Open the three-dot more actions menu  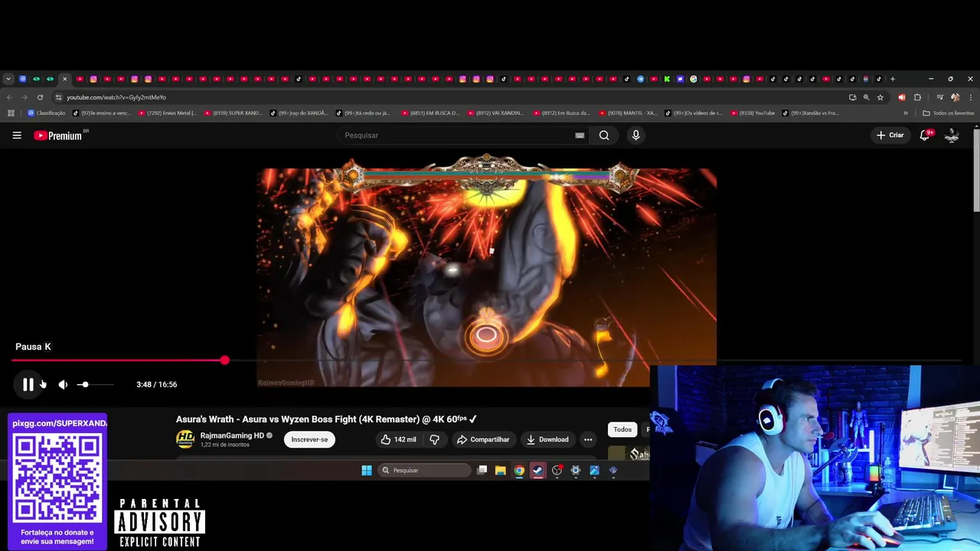[588, 439]
